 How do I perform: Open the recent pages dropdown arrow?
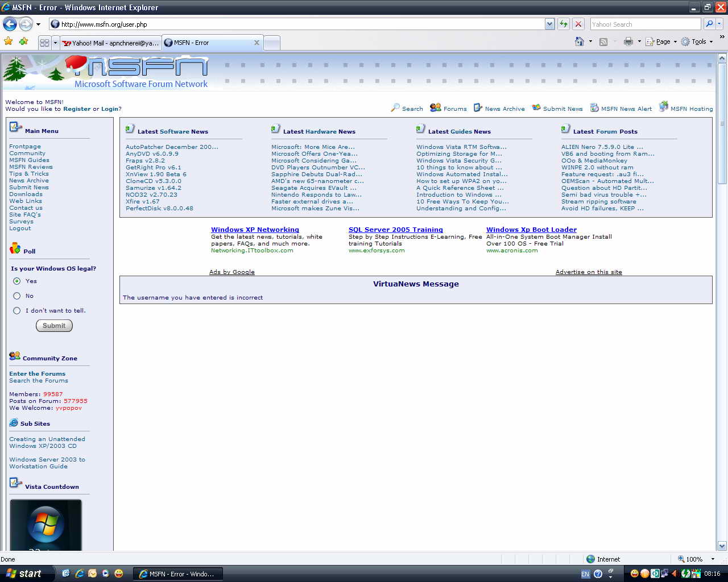click(38, 24)
